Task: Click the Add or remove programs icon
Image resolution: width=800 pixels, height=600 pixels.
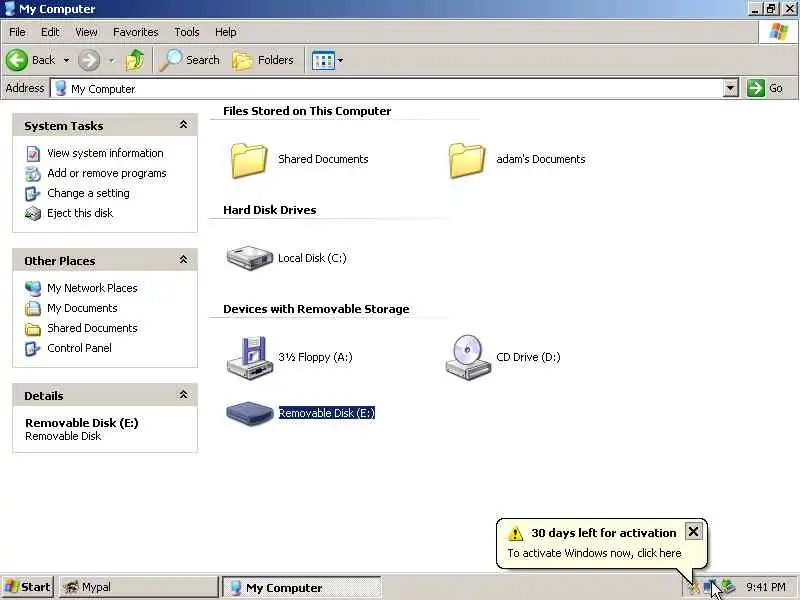Action: coord(33,173)
